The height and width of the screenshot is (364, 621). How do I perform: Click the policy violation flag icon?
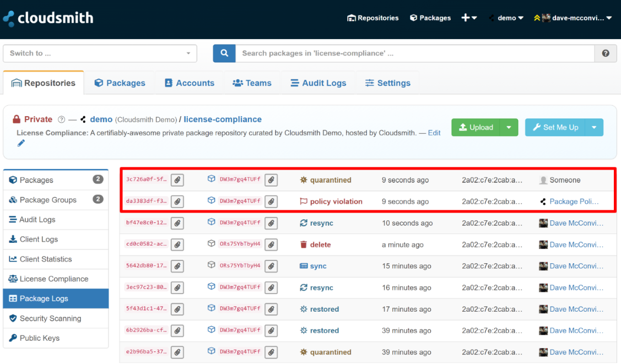click(x=304, y=202)
